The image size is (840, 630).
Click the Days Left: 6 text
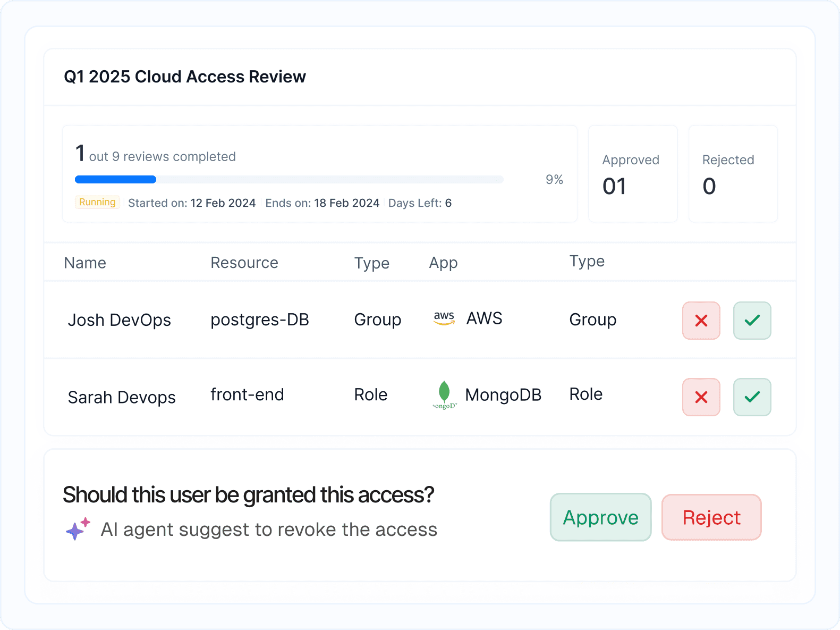(420, 203)
